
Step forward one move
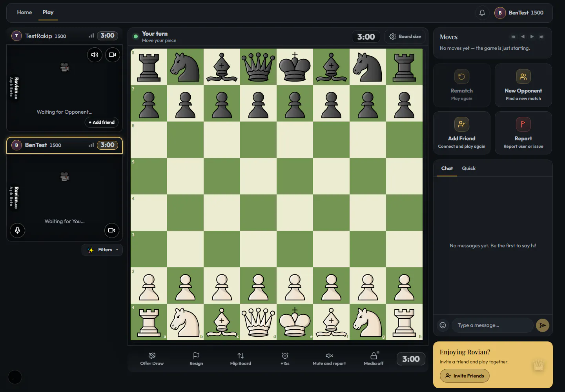pyautogui.click(x=532, y=37)
